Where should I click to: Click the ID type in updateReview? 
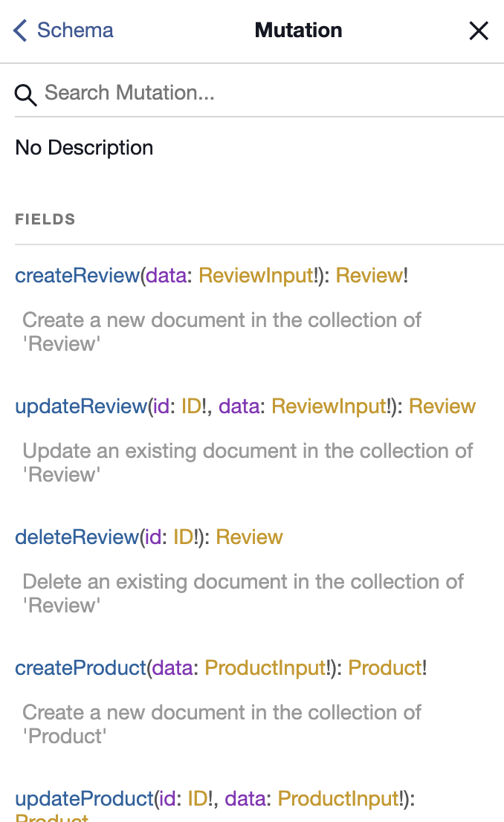point(192,407)
